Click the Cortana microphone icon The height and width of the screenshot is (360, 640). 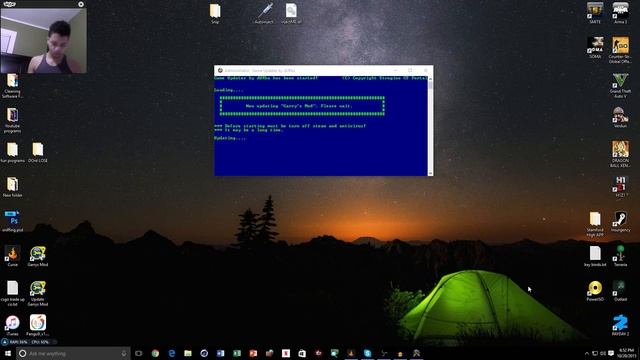[x=124, y=353]
